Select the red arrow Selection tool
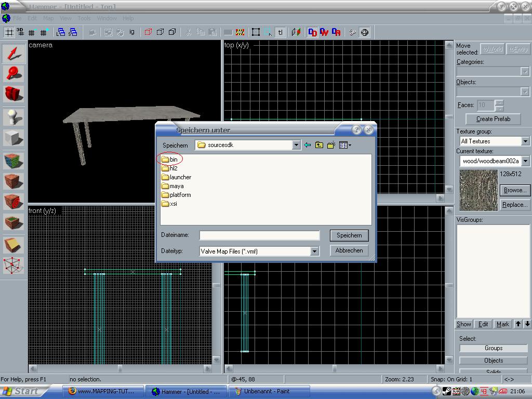This screenshot has height=399, width=532. pyautogui.click(x=14, y=54)
